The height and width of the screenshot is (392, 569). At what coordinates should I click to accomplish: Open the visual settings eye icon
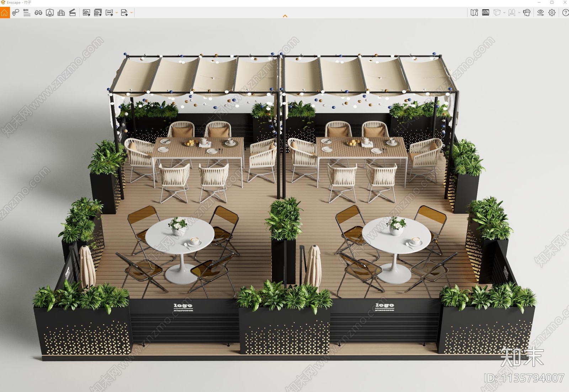pos(541,13)
